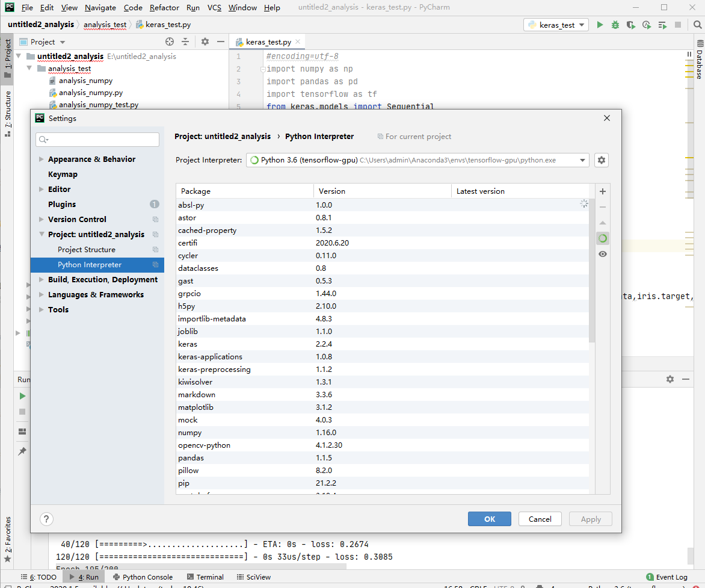Screen dimensions: 705x588
Task: Select the numpy package row
Action: click(383, 432)
